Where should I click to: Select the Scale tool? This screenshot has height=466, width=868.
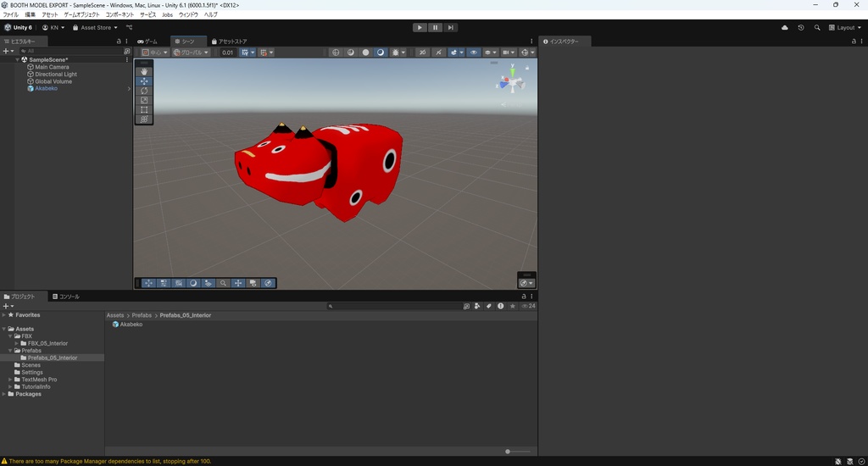click(x=144, y=100)
